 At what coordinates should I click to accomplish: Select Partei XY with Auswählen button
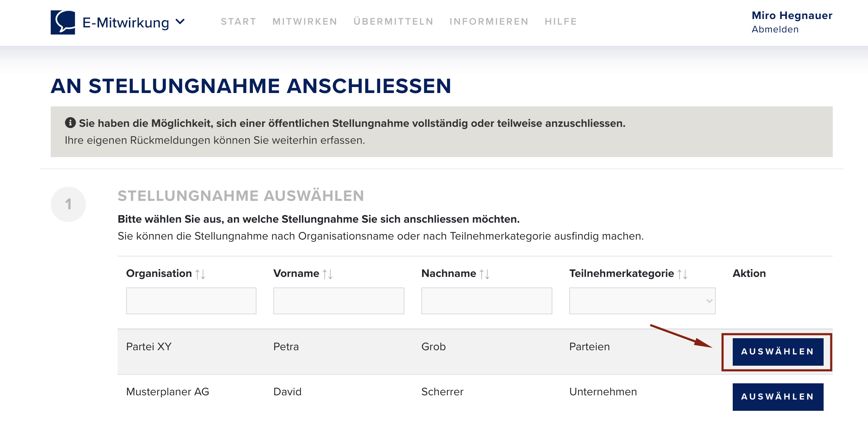[778, 352]
